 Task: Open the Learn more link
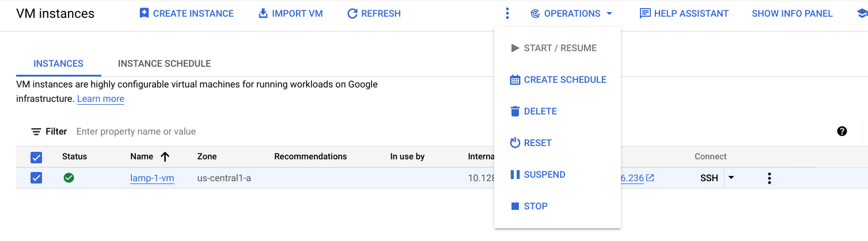click(101, 99)
